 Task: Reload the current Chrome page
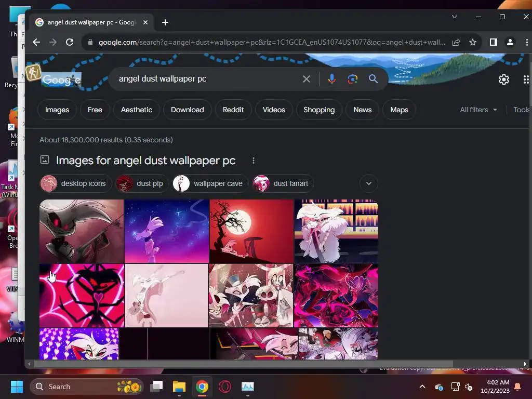point(70,42)
